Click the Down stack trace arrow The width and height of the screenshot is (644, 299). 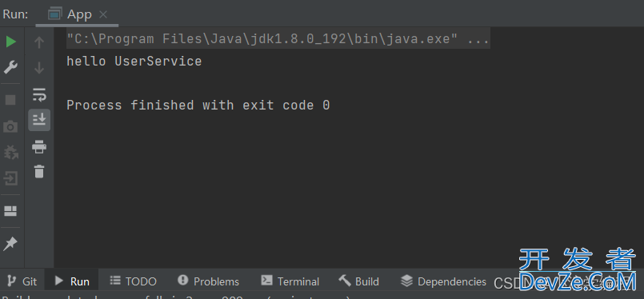(x=39, y=68)
